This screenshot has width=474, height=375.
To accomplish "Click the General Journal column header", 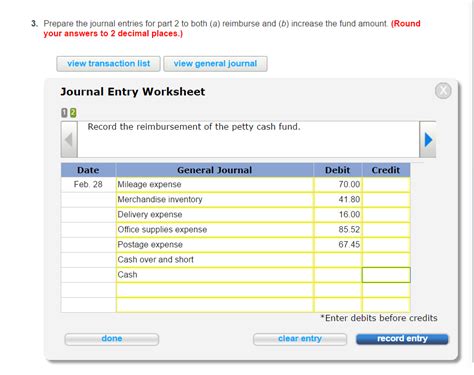I will (x=215, y=170).
